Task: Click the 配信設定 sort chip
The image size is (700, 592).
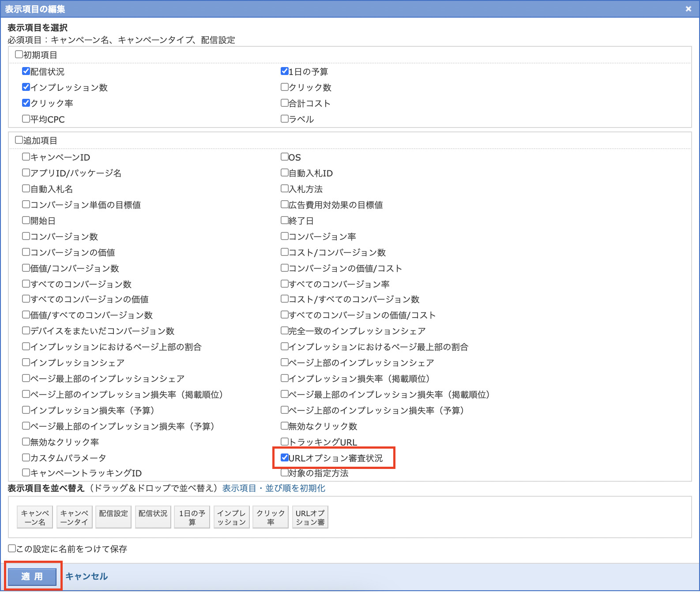Action: 113,517
